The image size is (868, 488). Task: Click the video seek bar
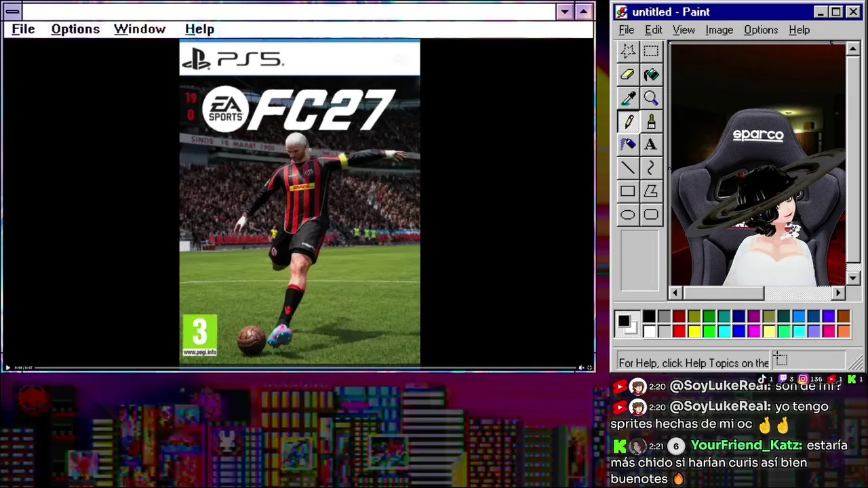click(305, 367)
